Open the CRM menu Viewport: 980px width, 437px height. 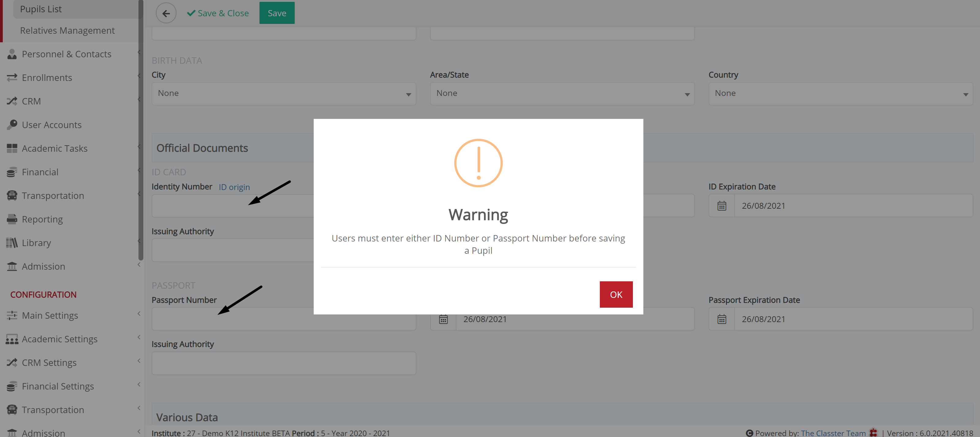pyautogui.click(x=31, y=101)
